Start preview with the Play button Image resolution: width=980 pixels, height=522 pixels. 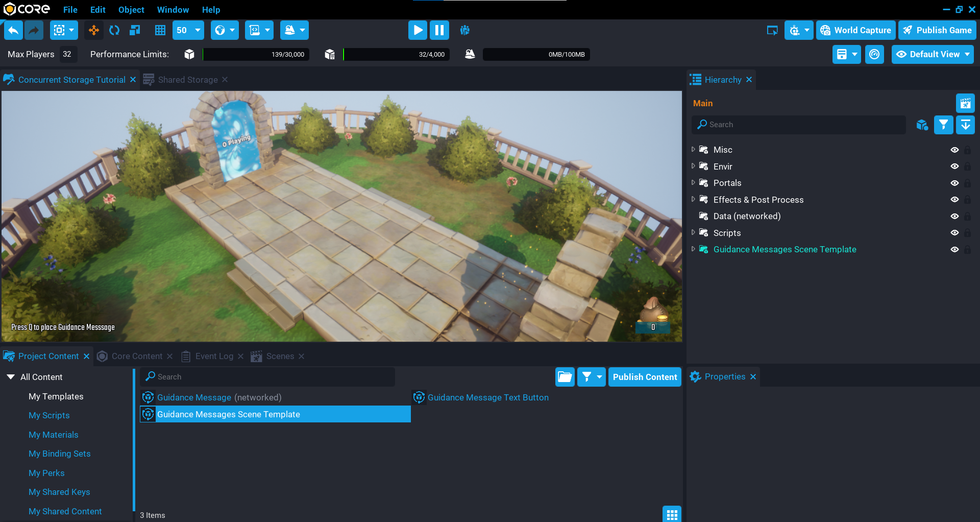coord(418,30)
